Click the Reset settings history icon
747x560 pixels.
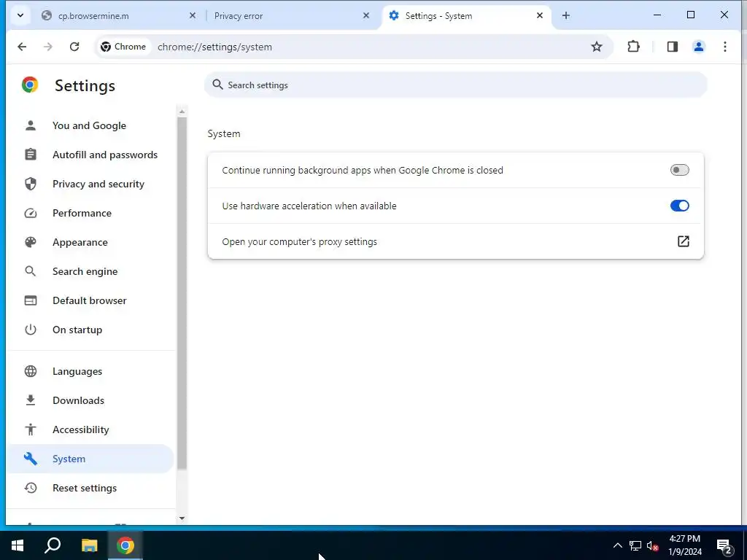[31, 488]
